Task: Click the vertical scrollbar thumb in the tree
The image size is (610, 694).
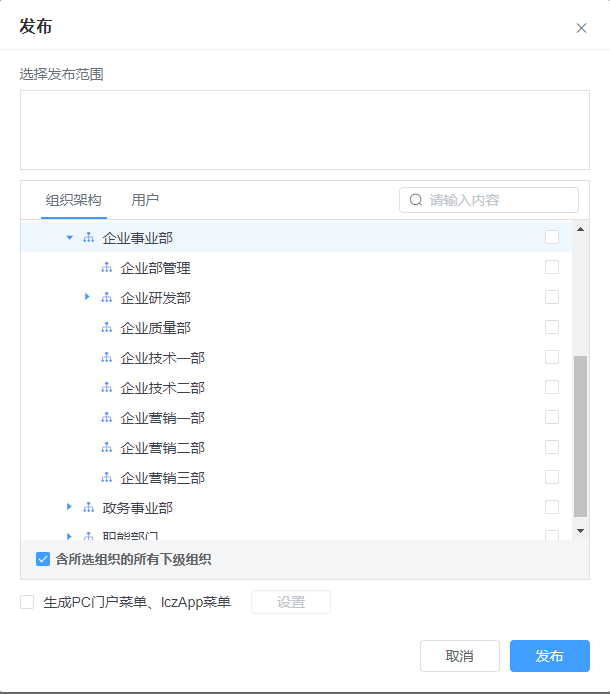Action: click(x=580, y=435)
